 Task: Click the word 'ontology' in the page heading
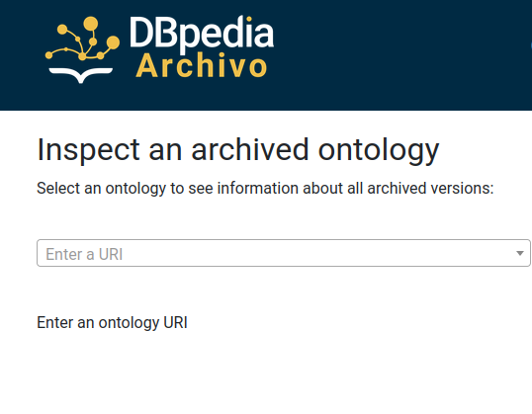[x=379, y=150]
